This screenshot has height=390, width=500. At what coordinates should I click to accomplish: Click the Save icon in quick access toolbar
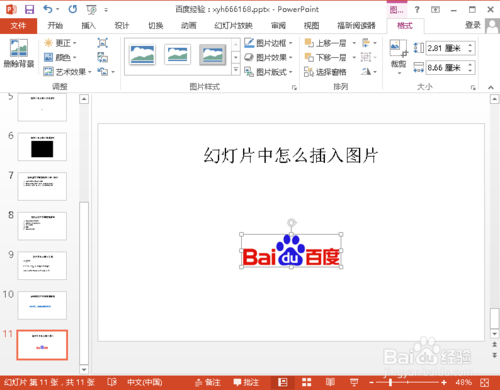[x=29, y=9]
